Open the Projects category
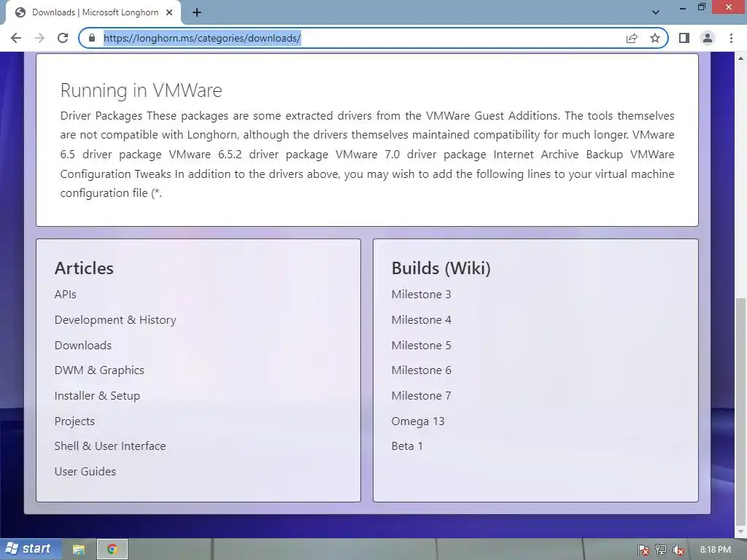 point(74,421)
